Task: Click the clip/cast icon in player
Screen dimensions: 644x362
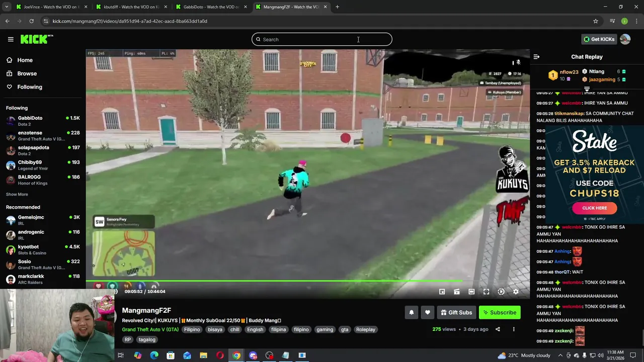Action: (x=457, y=292)
